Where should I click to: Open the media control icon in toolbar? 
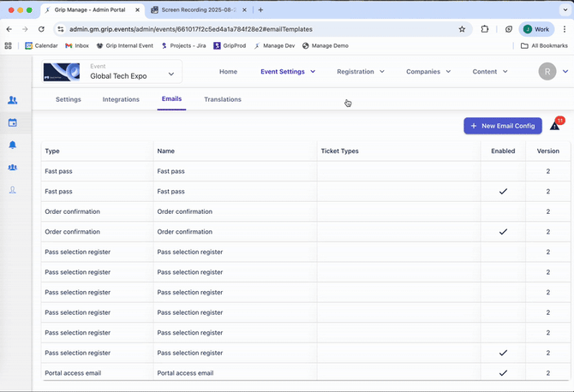[x=509, y=29]
